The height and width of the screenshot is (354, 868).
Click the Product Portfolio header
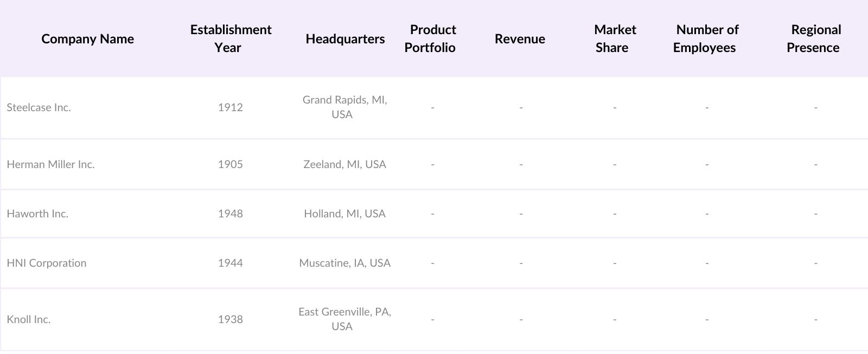(432, 38)
